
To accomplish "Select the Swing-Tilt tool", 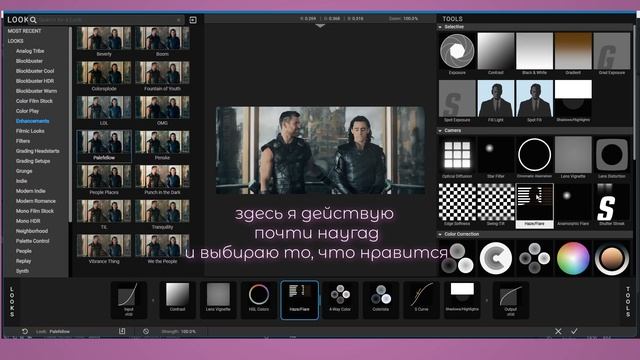I will [496, 205].
